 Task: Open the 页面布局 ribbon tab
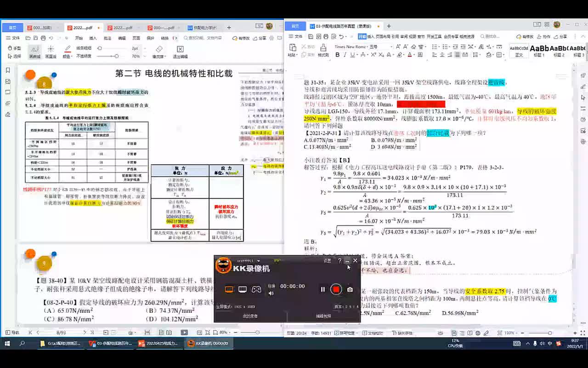pos(384,36)
